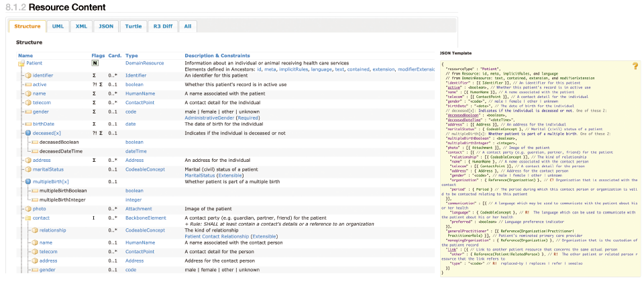Open the Identifier type link
This screenshot has height=282, width=644.
[136, 76]
